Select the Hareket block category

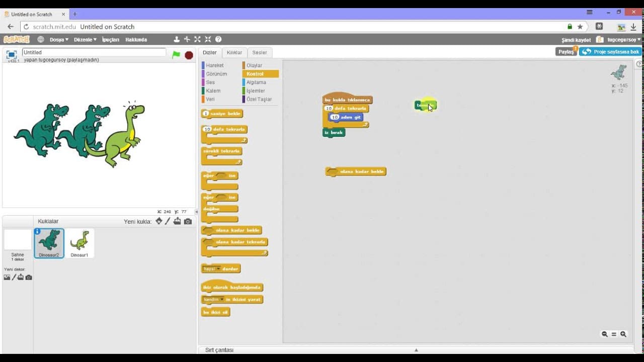215,65
